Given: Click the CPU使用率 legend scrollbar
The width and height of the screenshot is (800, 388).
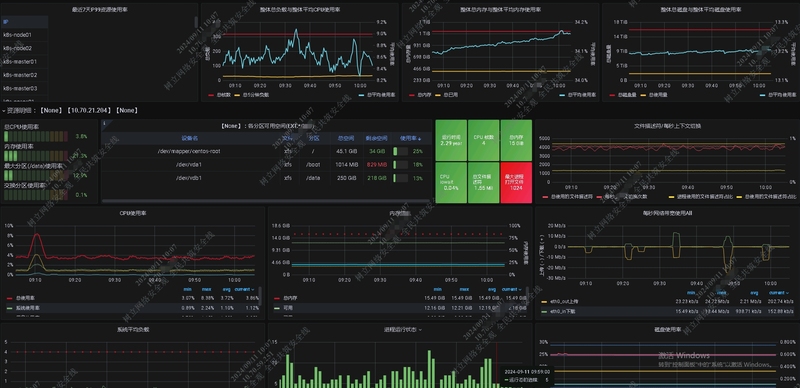Looking at the screenshot, I should tap(261, 296).
